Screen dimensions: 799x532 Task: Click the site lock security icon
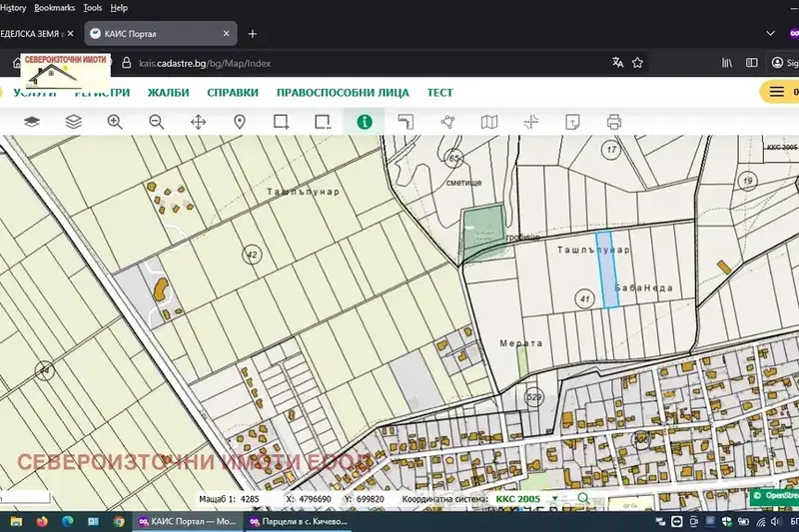coord(127,63)
